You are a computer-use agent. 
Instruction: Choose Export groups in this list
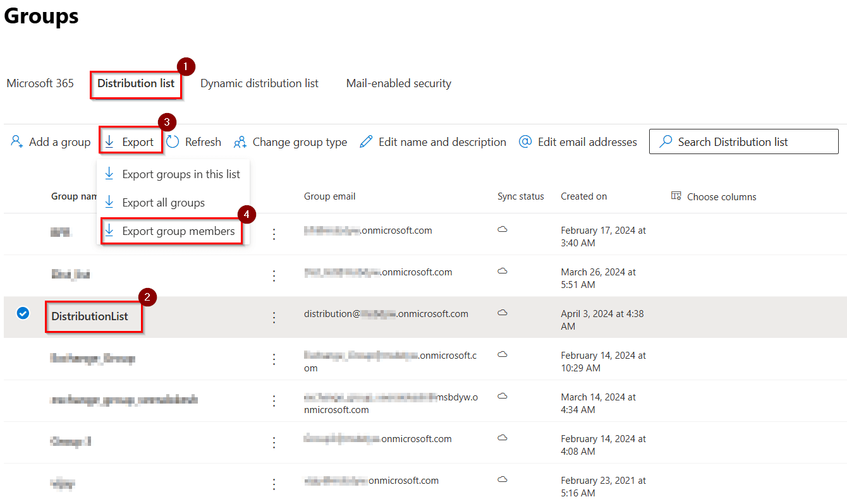point(181,174)
